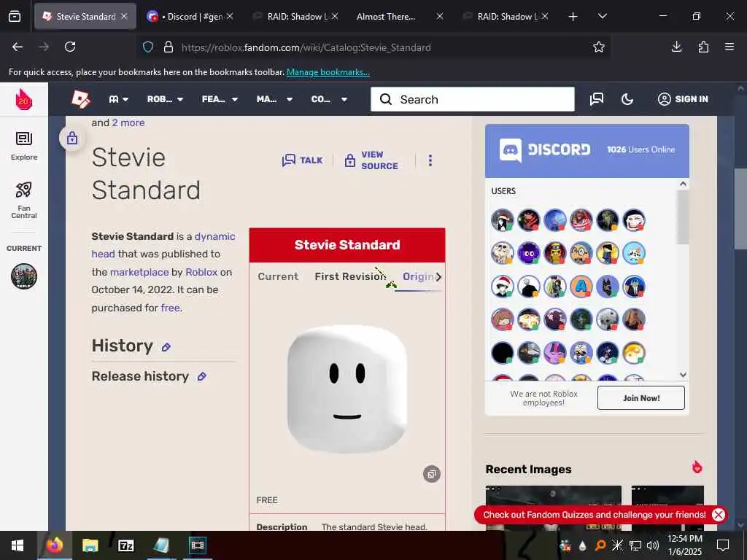Screen dimensions: 747x560
Task: Open the current wiki avatar thumbnail
Action: 24,276
